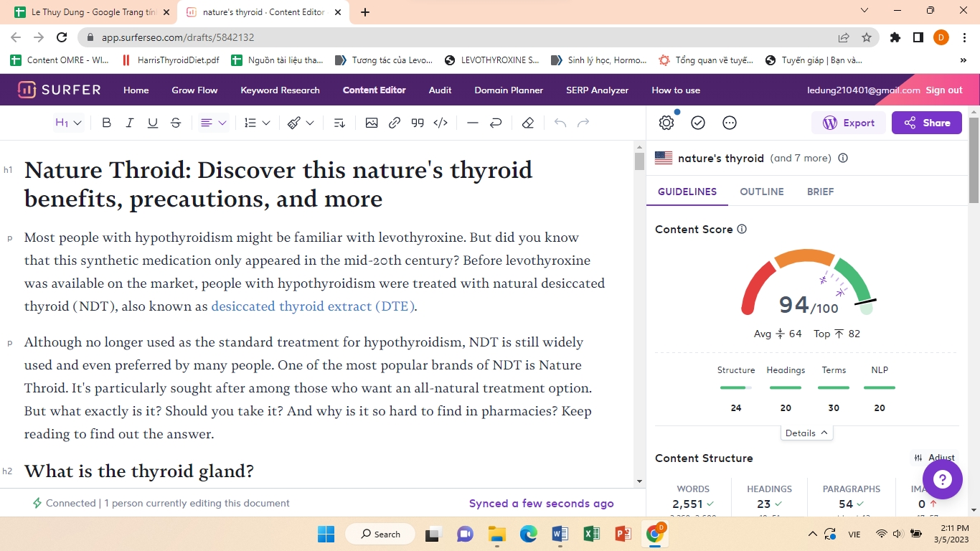
Task: Switch to the Le Thuy Dung Google Sheets tab
Action: 90,12
